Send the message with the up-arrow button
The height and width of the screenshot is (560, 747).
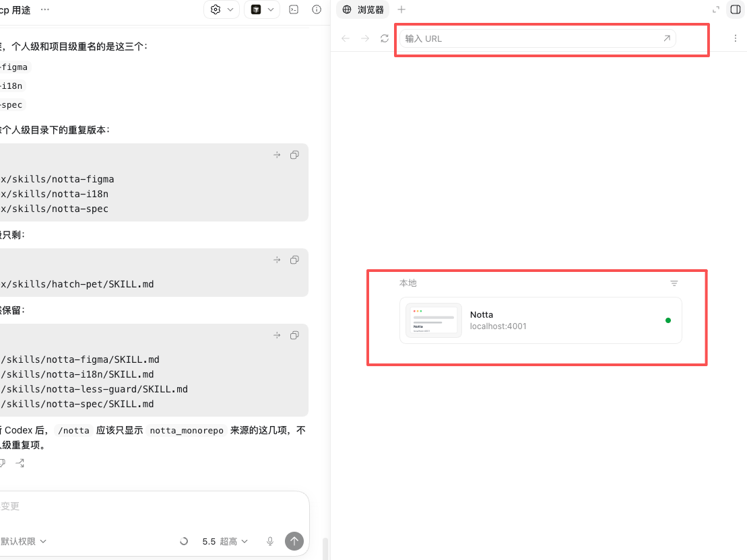tap(294, 541)
